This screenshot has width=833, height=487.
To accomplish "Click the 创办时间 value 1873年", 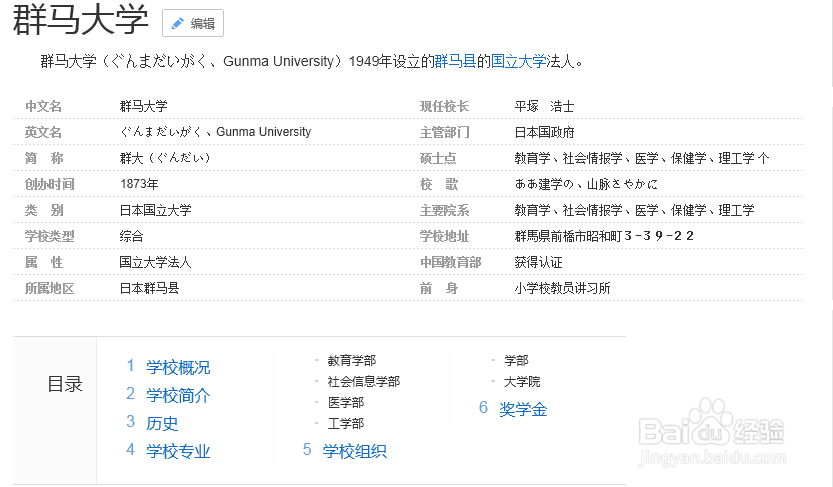I will pyautogui.click(x=139, y=184).
